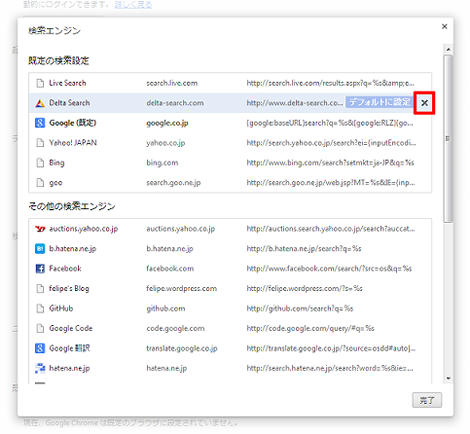Click the scrollbar down arrow

[448, 378]
